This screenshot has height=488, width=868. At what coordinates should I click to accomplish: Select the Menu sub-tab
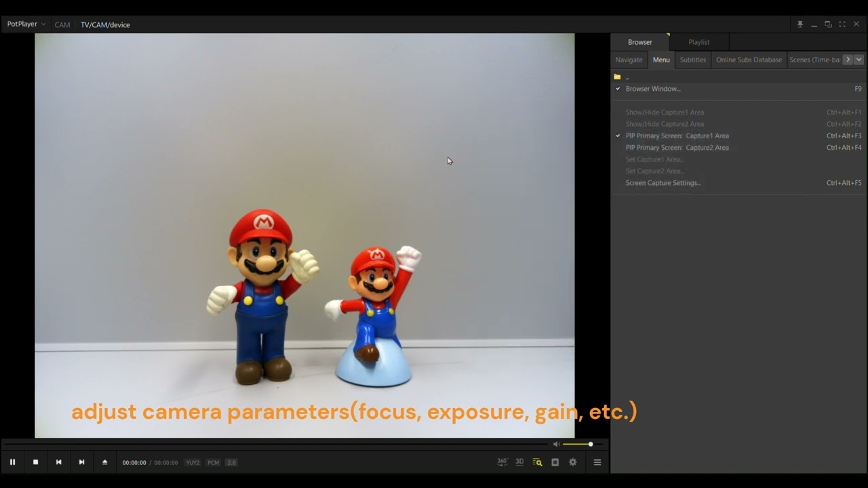(661, 60)
